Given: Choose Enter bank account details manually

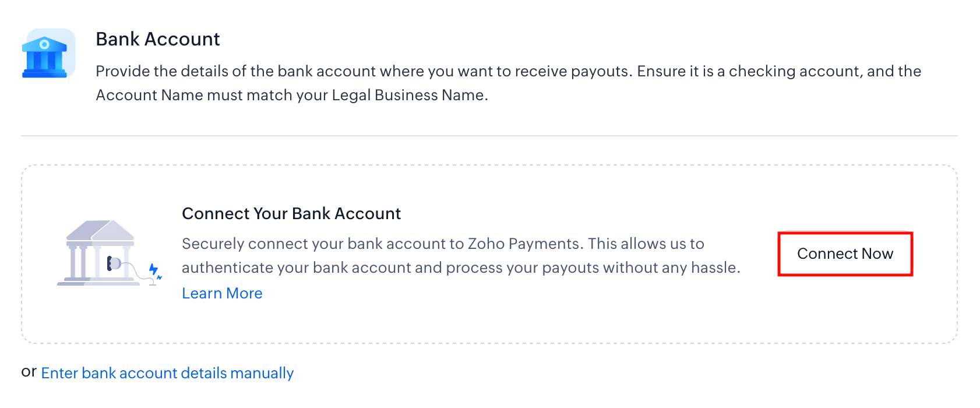Looking at the screenshot, I should coord(167,373).
